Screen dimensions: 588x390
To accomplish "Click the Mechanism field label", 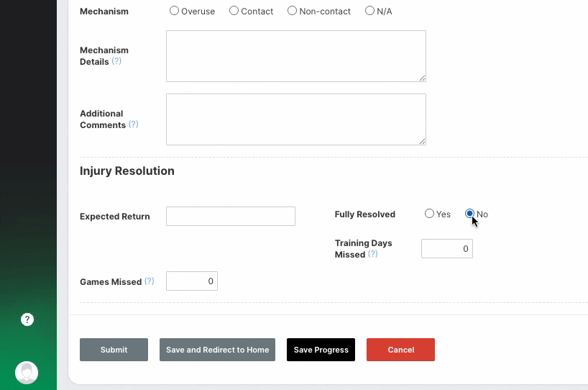I will 104,12.
